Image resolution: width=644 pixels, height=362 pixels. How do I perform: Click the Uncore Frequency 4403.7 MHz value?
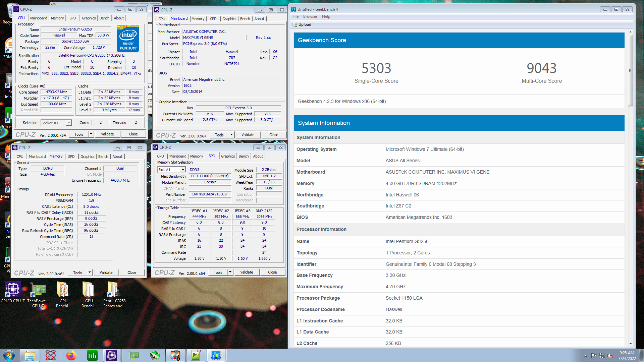120,180
